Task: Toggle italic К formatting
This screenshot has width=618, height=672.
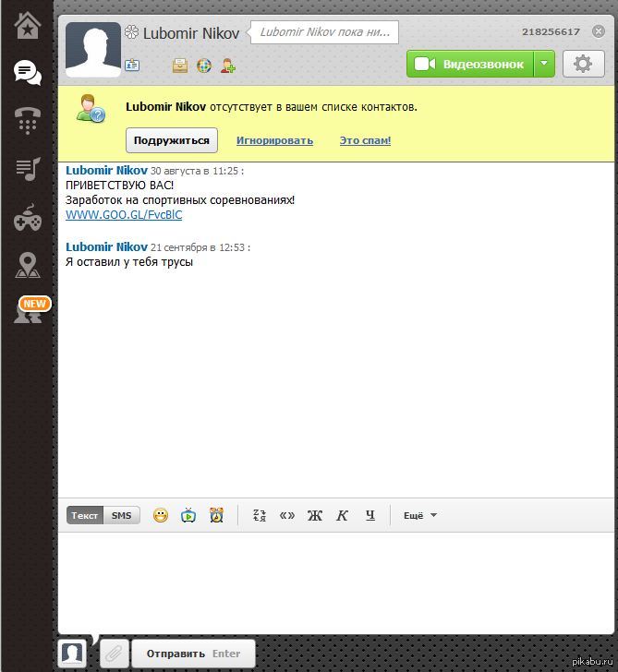Action: (x=342, y=515)
